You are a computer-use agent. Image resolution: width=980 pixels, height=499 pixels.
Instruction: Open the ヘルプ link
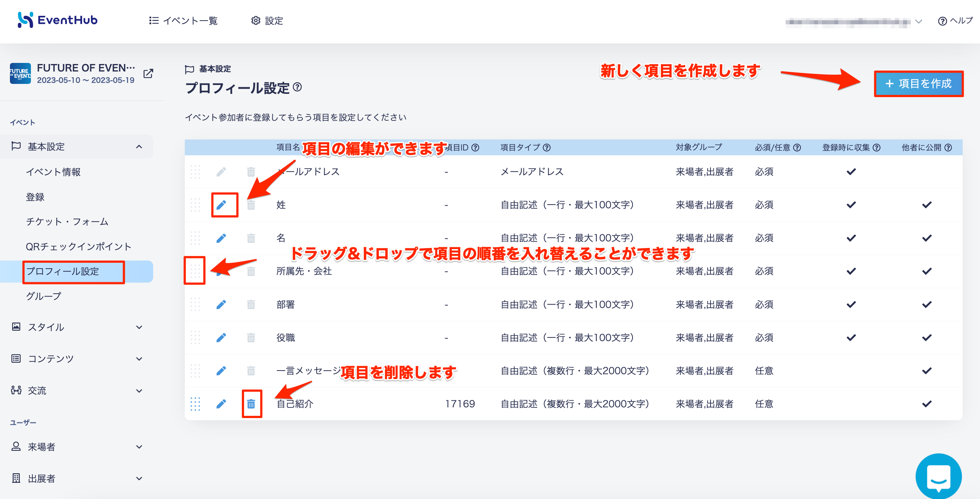[x=955, y=21]
